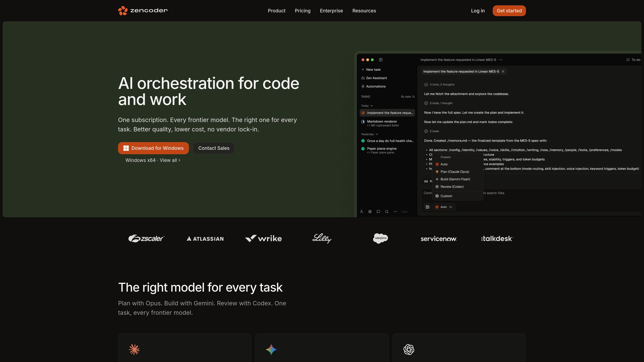Viewport: 644px width, 362px height.
Task: Open the Enterprise menu item
Action: (x=331, y=11)
